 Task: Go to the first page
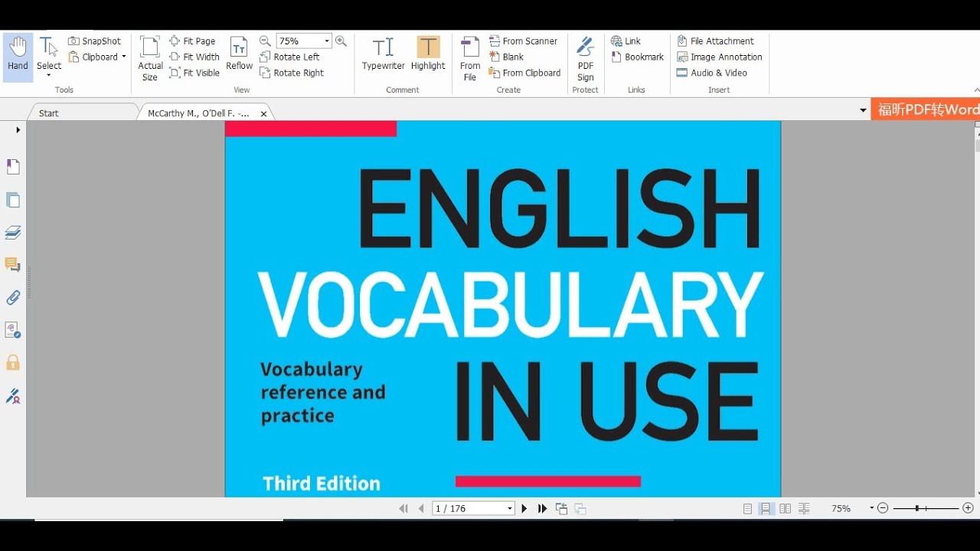403,508
